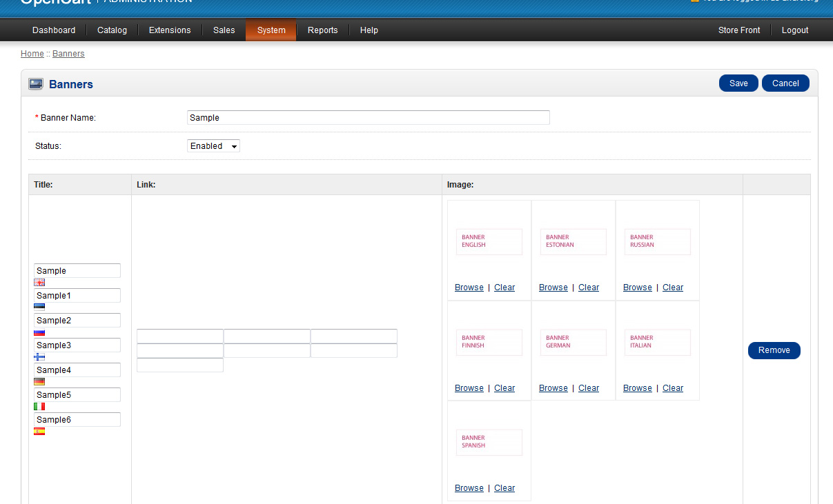Click the German flag under Sample4
The image size is (833, 504).
pos(39,381)
